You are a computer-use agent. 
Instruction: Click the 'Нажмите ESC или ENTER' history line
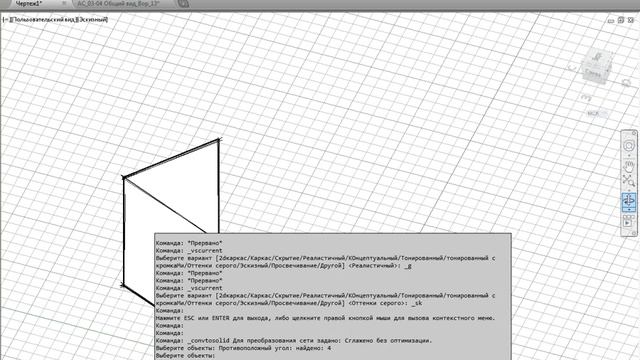pyautogui.click(x=325, y=318)
